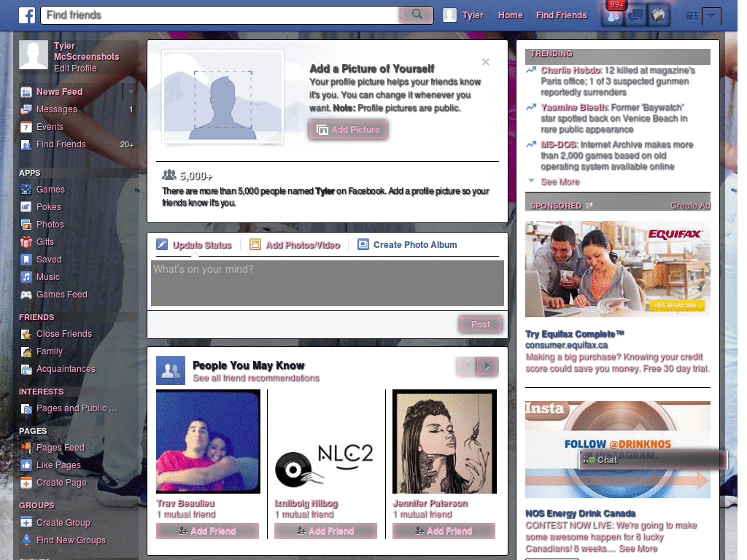Open Yasmine Bleeth trending topic
The width and height of the screenshot is (747, 560).
click(574, 108)
